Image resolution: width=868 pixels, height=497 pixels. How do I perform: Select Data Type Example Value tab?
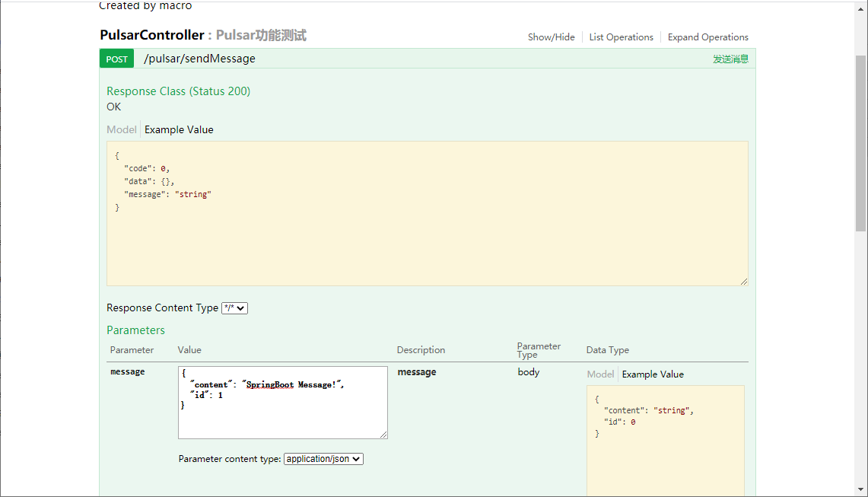pos(653,374)
